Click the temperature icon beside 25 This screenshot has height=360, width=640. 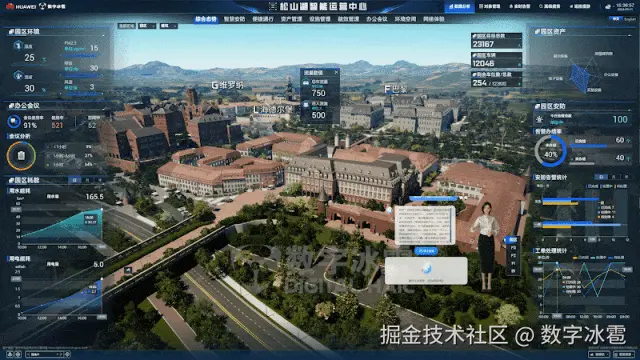[18, 45]
